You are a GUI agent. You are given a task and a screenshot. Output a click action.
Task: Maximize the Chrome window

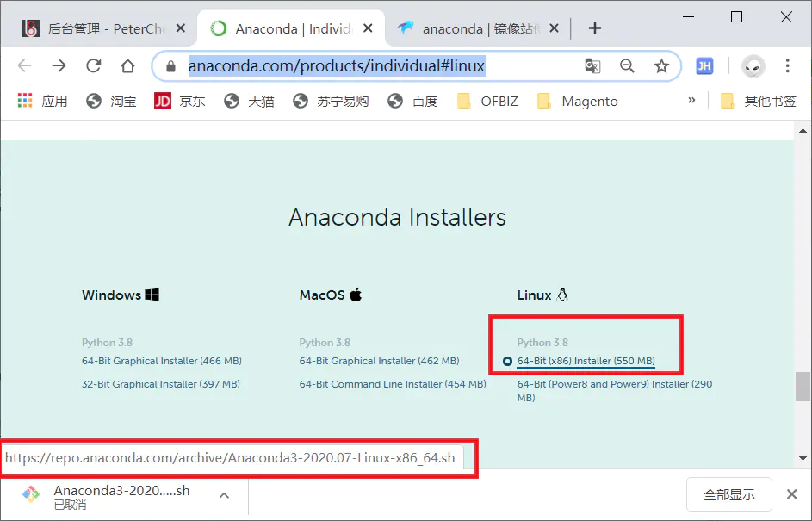pos(736,17)
